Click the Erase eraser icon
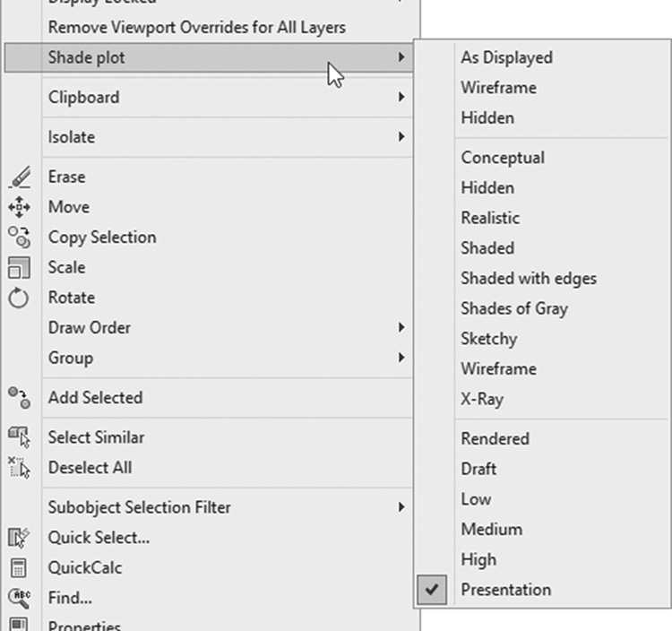Image resolution: width=672 pixels, height=631 pixels. (x=20, y=177)
